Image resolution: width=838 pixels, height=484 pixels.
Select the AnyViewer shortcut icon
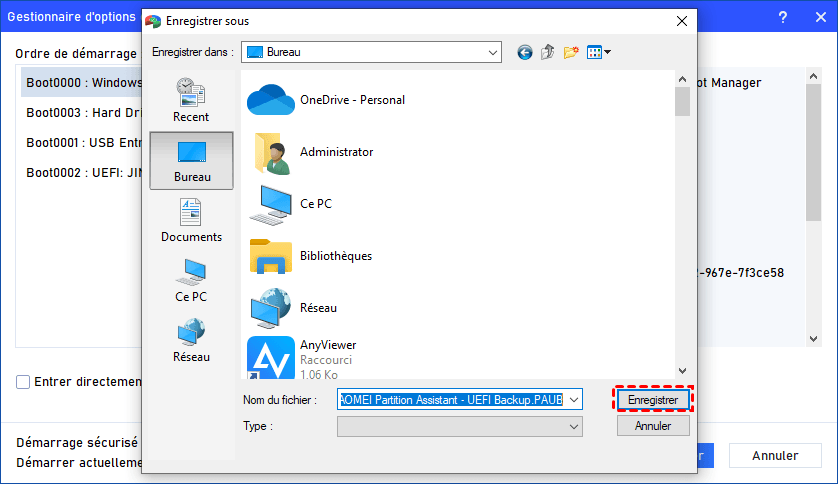[x=271, y=357]
